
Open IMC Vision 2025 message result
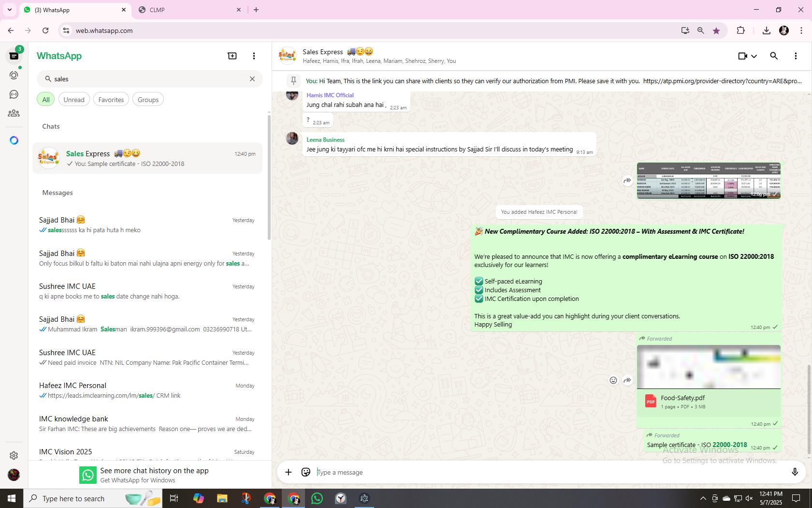[147, 452]
